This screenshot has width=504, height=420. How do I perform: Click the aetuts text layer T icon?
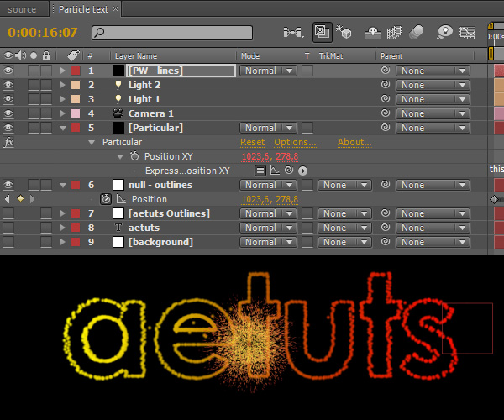[x=118, y=228]
